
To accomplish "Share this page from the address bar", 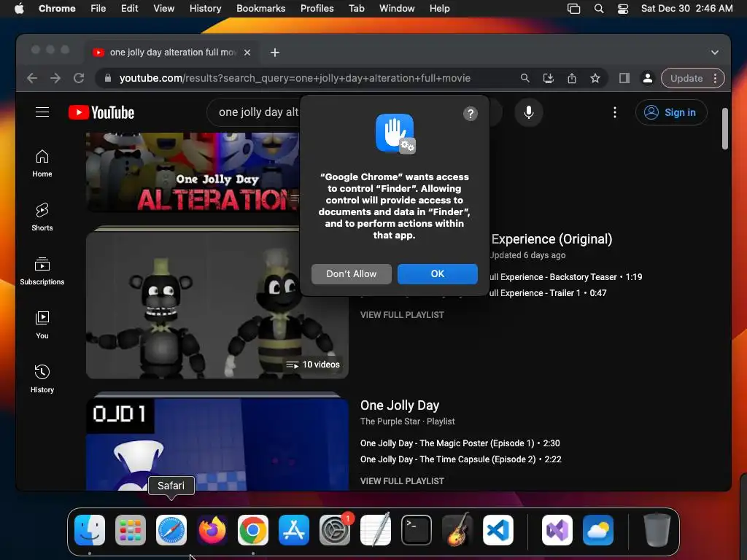I will tap(572, 78).
